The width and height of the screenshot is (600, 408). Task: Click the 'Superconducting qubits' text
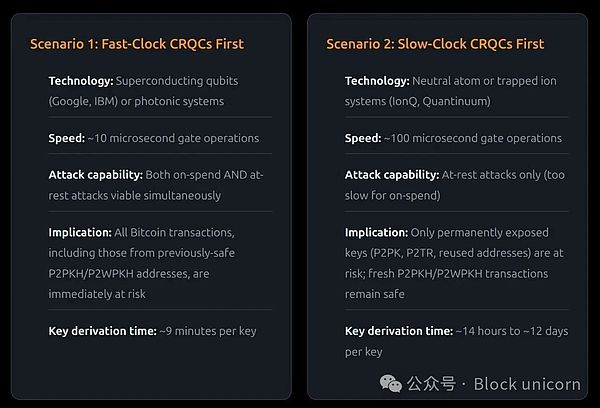pyautogui.click(x=177, y=80)
